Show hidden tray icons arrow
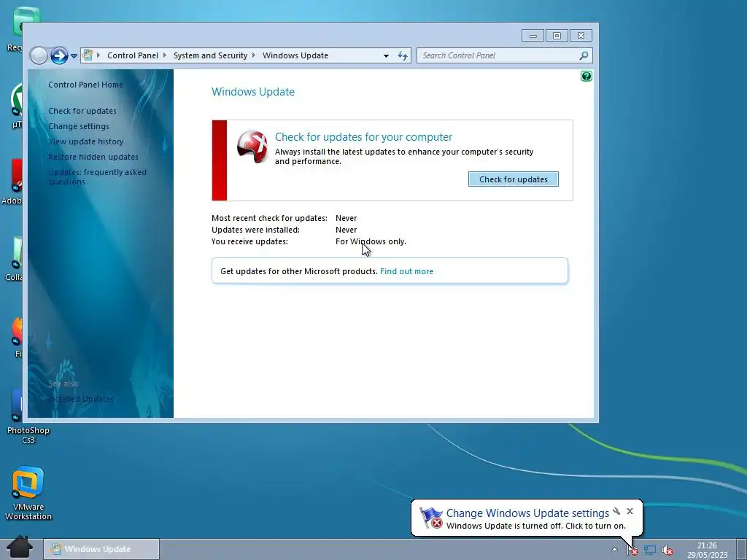 [614, 550]
